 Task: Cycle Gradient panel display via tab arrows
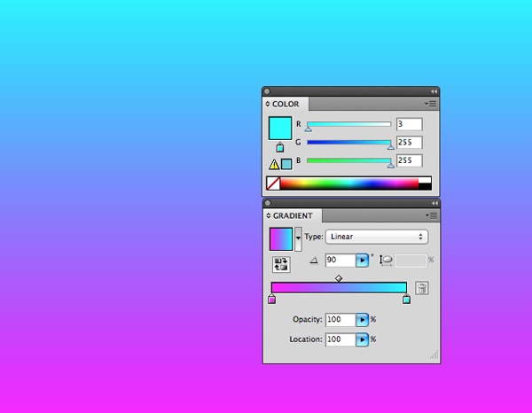click(269, 215)
